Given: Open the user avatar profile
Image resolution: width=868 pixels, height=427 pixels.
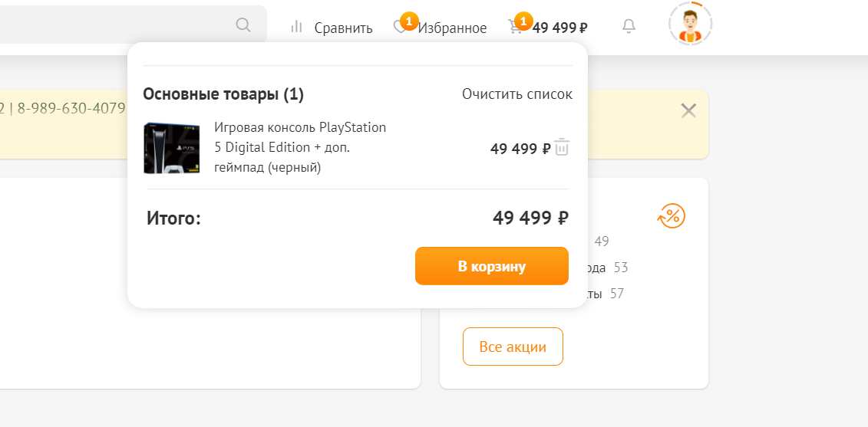Looking at the screenshot, I should click(690, 25).
